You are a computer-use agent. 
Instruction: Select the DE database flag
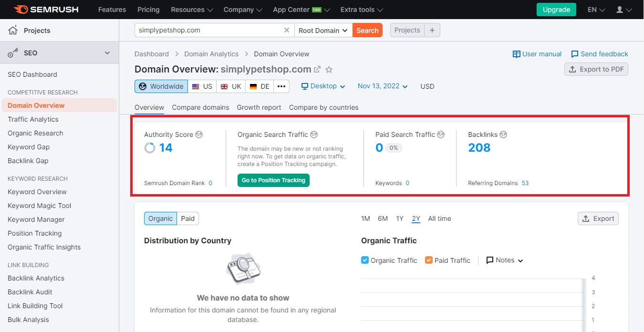click(x=260, y=86)
